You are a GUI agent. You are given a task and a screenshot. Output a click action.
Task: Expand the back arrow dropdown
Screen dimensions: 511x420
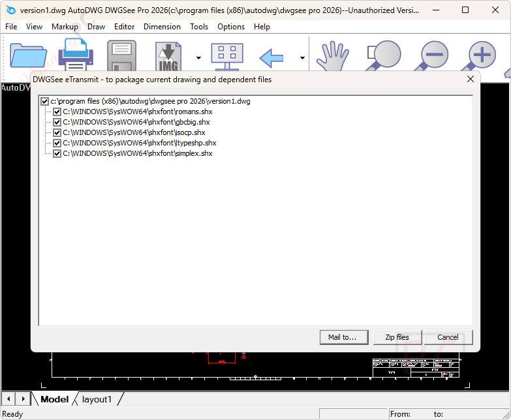coord(302,58)
